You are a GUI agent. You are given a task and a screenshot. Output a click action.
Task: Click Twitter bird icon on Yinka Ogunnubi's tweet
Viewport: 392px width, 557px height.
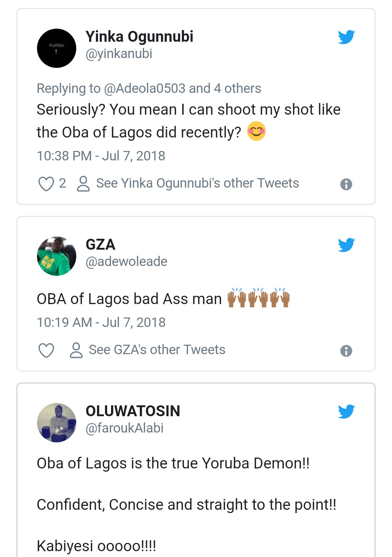pyautogui.click(x=346, y=37)
